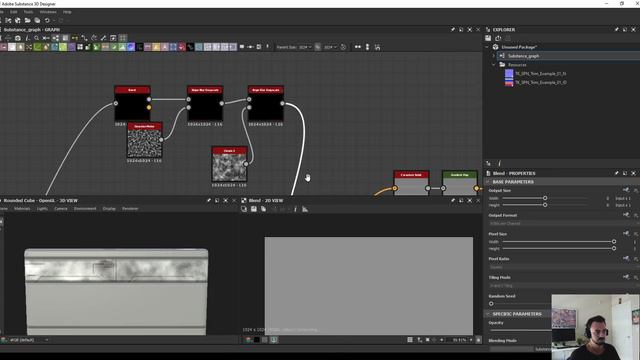Toggle the tiling grid icon at 2D View bottom
Screen dimensions: 640x360
410,340
